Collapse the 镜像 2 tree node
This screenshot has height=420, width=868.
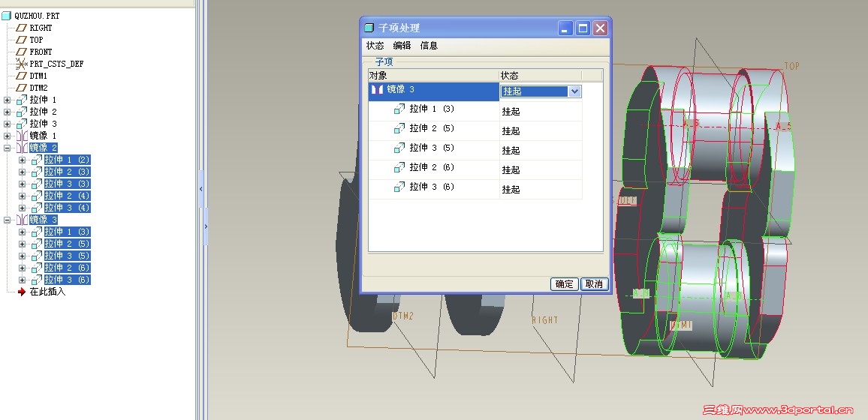click(8, 148)
